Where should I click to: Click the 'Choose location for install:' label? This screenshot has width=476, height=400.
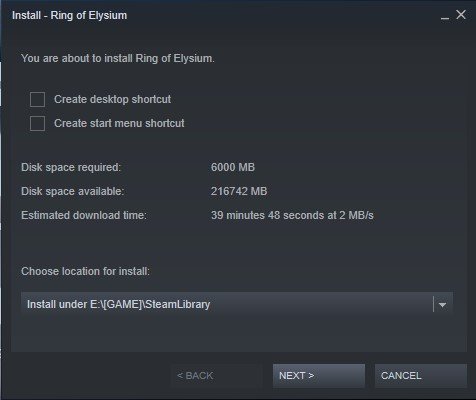85,271
